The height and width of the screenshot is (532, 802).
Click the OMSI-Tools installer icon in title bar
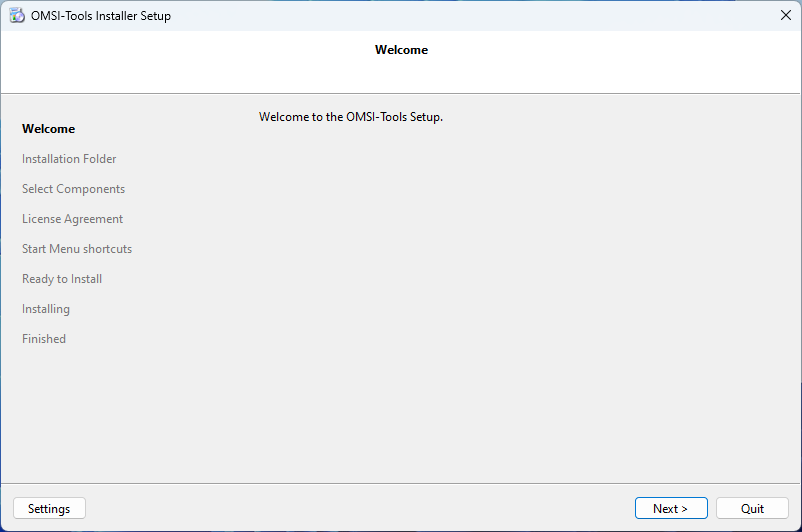coord(17,16)
